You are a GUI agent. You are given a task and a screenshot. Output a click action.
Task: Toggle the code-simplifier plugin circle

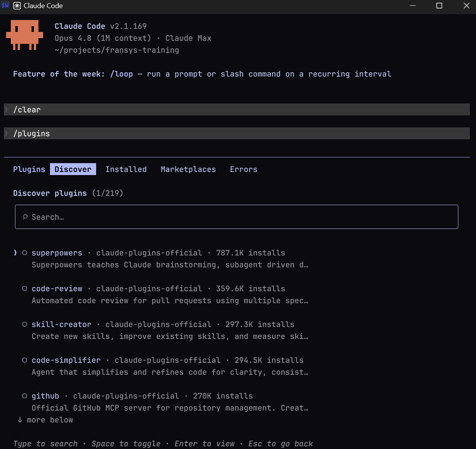(x=25, y=360)
